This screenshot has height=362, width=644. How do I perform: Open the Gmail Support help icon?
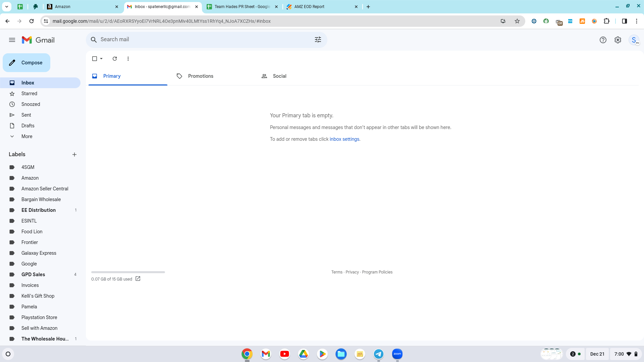(x=603, y=40)
